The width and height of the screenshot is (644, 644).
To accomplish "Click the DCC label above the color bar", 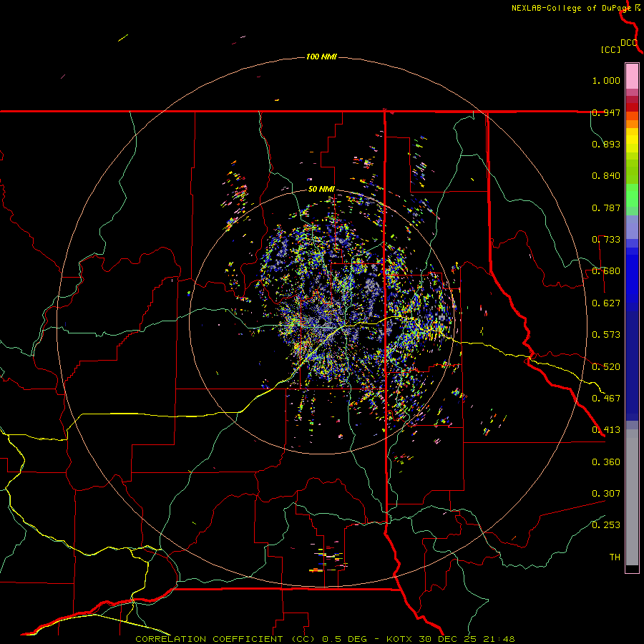I will coord(628,43).
